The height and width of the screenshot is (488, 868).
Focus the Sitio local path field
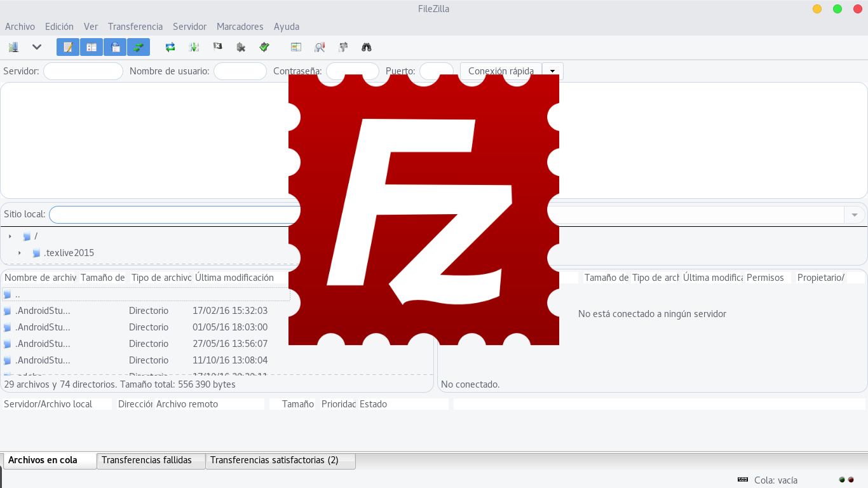pos(173,215)
